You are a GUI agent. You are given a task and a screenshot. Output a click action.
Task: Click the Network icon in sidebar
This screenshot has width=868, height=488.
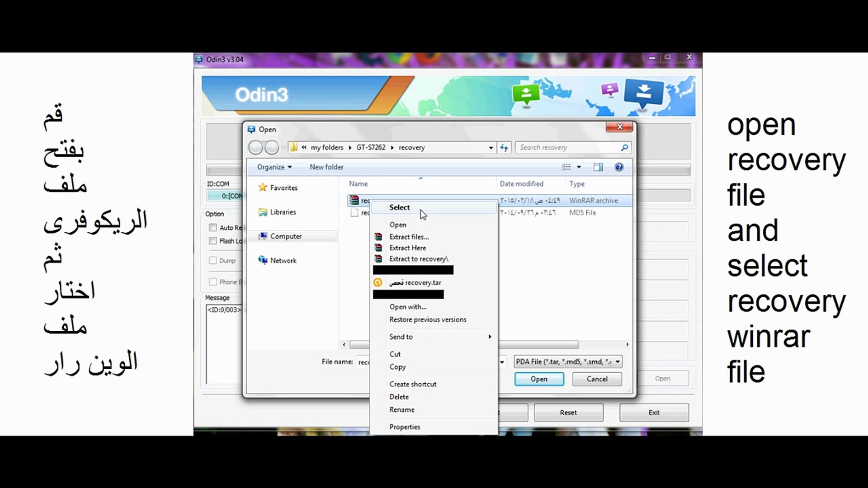[263, 260]
